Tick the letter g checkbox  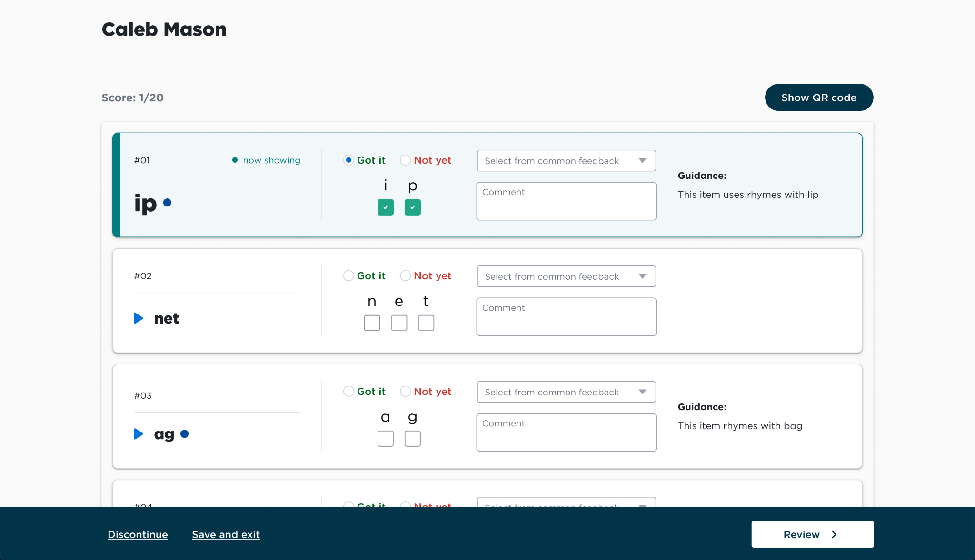413,439
